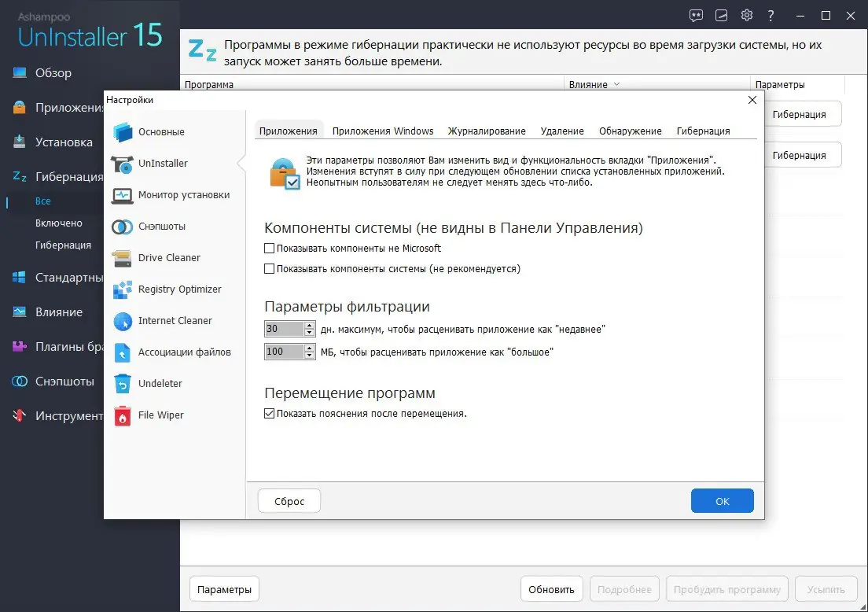
Task: Open the Инструменты section in the sidebar
Action: 55,415
